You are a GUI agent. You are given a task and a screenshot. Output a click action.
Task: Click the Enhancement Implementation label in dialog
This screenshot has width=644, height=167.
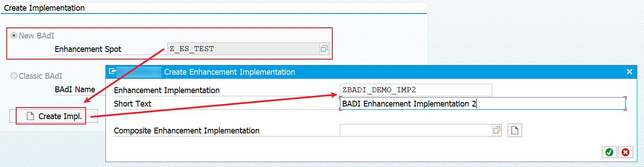pos(167,90)
